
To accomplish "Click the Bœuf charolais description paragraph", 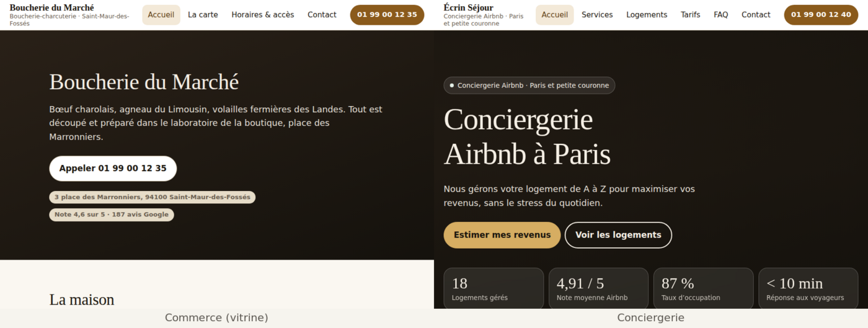I will (216, 123).
